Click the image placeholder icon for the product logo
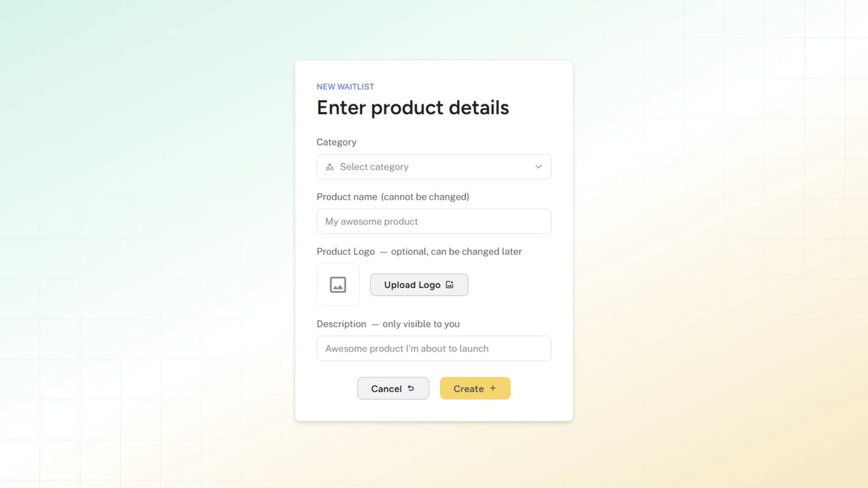 tap(338, 285)
